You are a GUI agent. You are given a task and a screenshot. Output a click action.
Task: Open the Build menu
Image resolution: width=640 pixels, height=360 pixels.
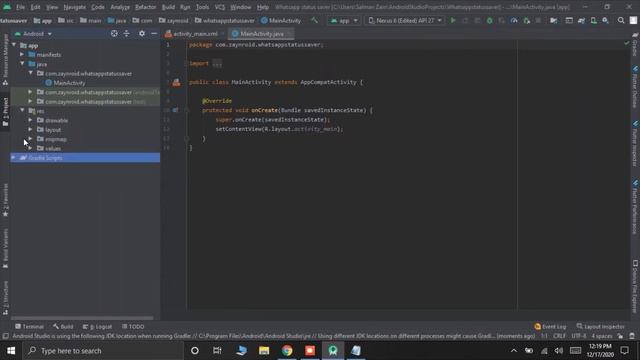168,7
